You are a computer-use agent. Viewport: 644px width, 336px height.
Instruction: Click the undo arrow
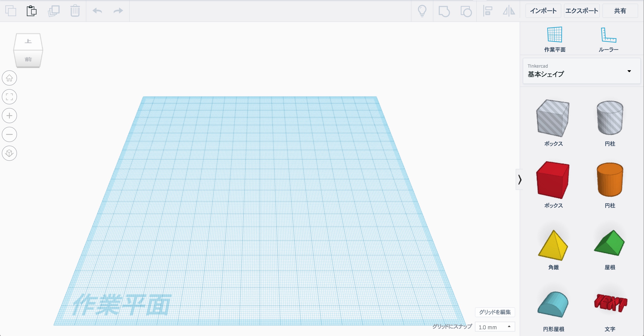coord(97,11)
